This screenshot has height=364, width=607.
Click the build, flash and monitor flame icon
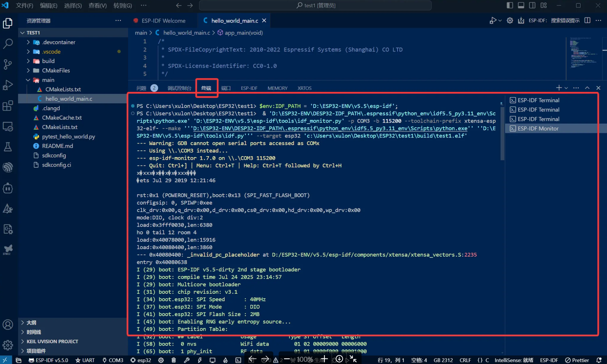coord(225,360)
